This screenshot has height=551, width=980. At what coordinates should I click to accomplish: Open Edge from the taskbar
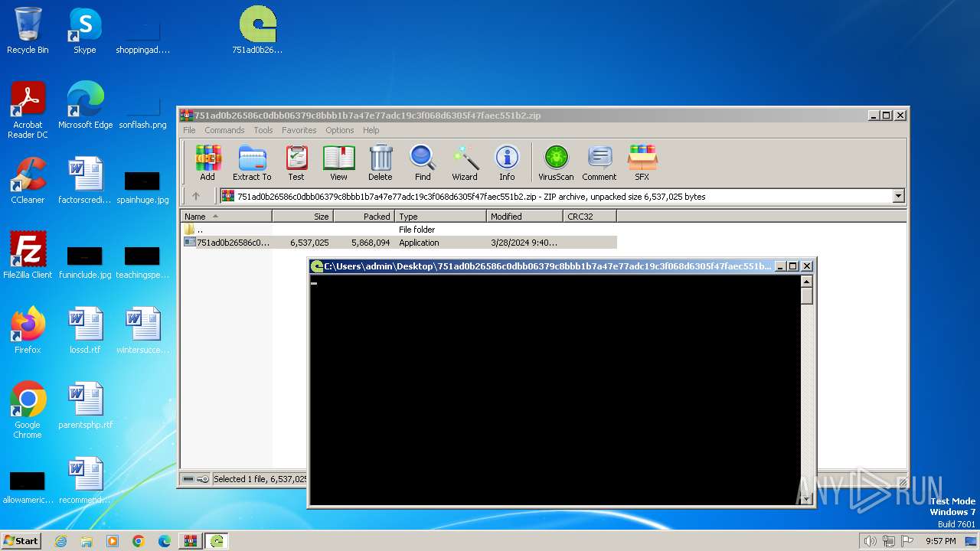[x=165, y=541]
